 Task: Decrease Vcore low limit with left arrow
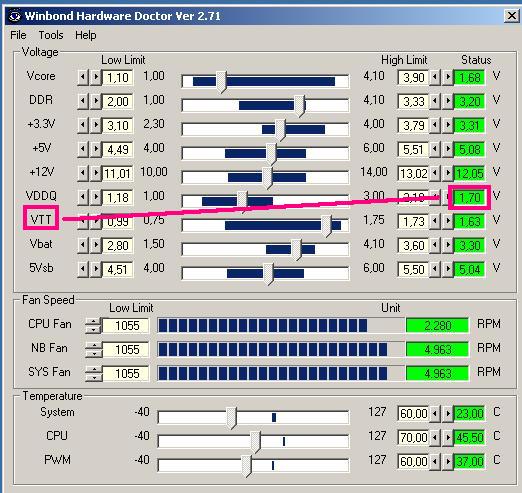pyautogui.click(x=83, y=78)
